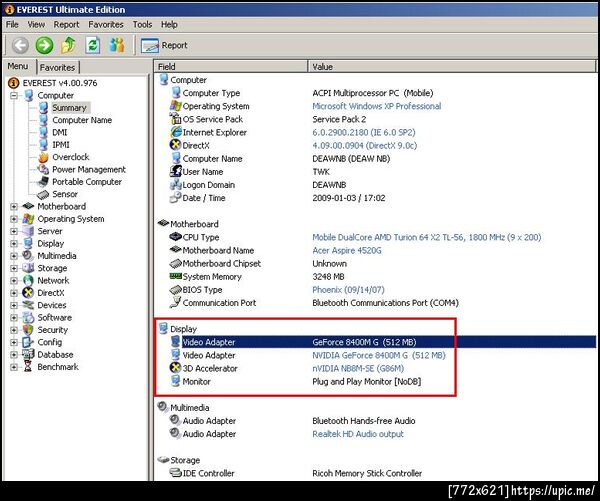Expand the Security tree node
600x501 pixels.
pos(14,330)
